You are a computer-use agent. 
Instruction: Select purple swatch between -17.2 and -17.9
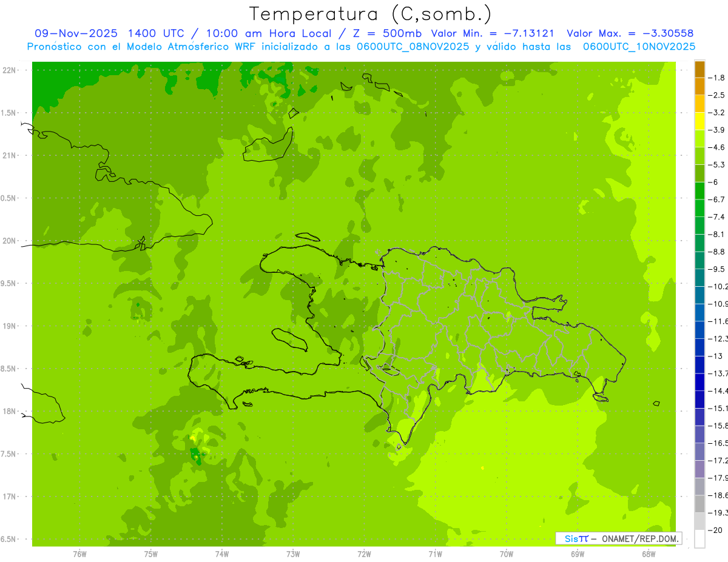click(x=699, y=469)
